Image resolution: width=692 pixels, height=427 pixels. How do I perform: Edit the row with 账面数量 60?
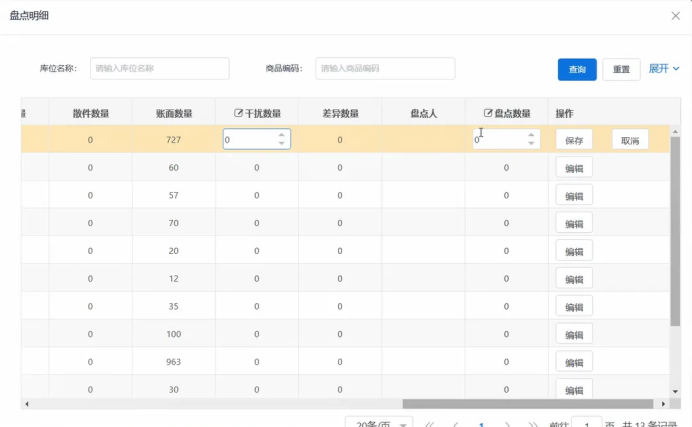pyautogui.click(x=574, y=168)
